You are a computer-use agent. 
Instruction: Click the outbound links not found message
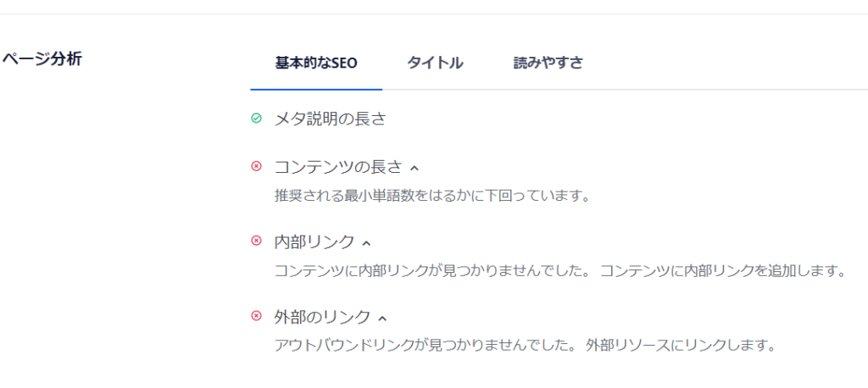tap(526, 346)
